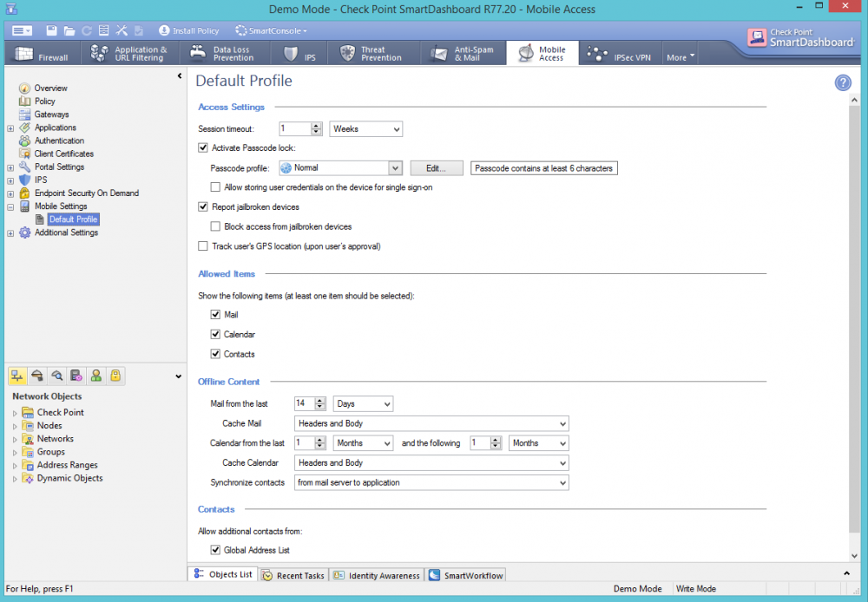Open the SmartWorkflow bottom tab

465,575
